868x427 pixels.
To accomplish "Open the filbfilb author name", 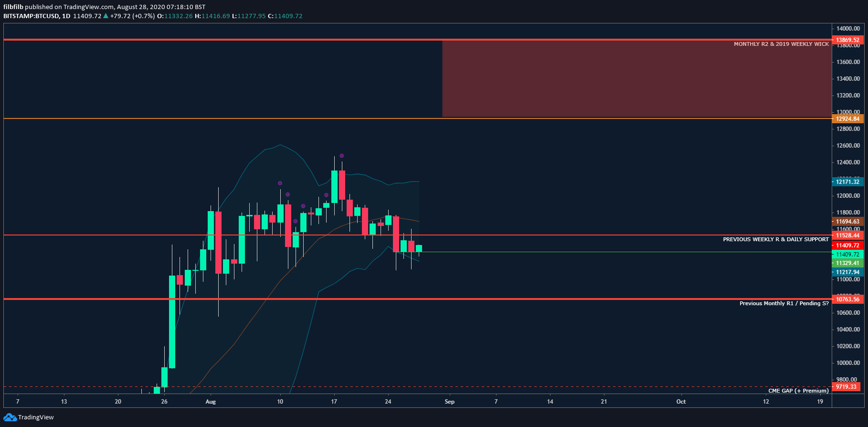I will pos(13,7).
